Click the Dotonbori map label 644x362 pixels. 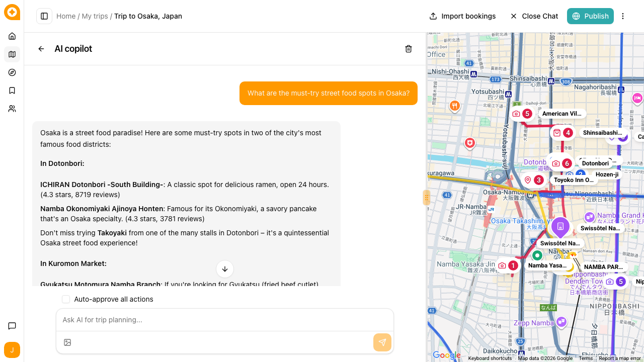click(x=595, y=163)
